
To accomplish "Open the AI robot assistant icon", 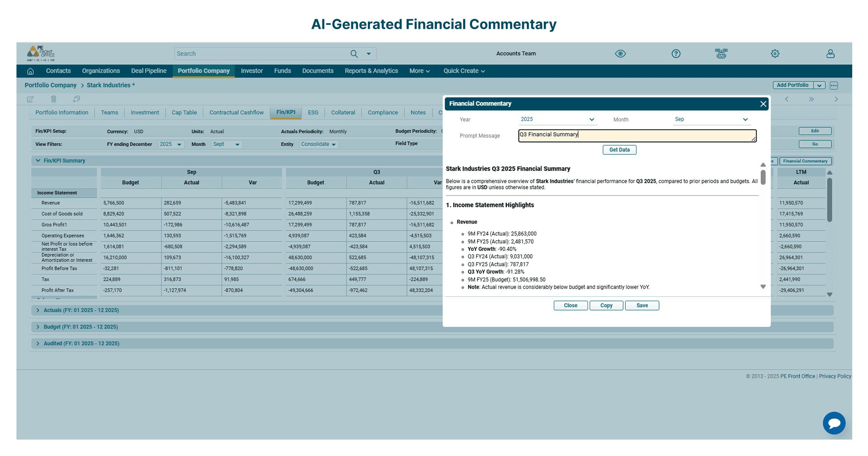I will click(721, 53).
